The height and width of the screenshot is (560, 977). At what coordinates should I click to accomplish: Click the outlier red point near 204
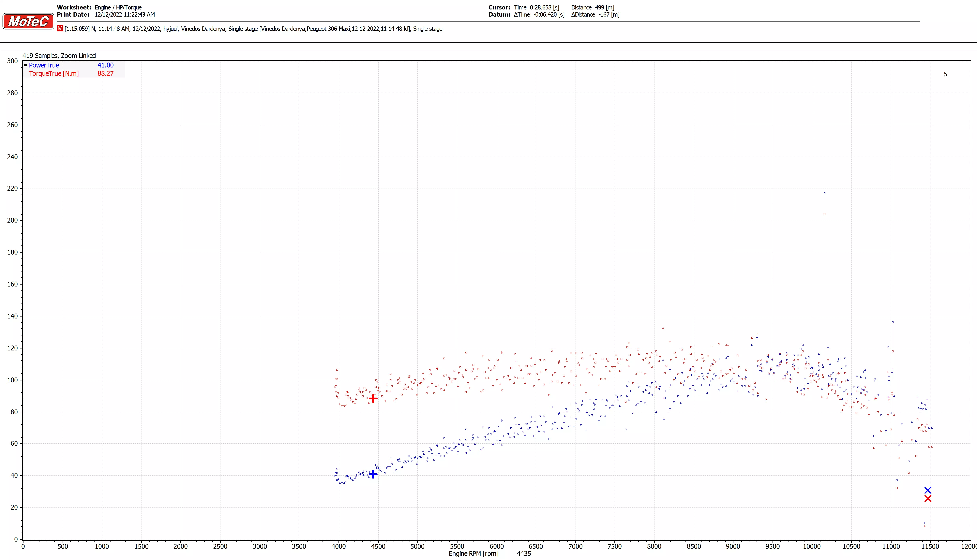pos(824,214)
